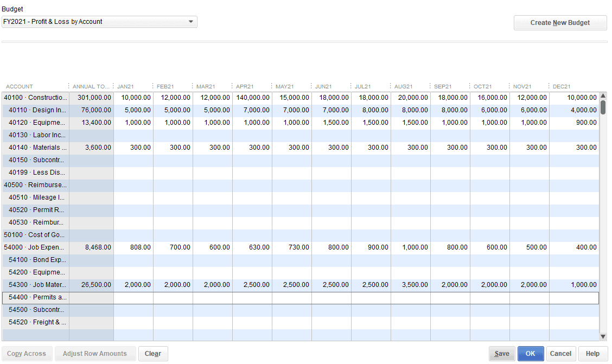The width and height of the screenshot is (612, 364).
Task: Click the 4,000.00 DEC21 Design Income cell
Action: pos(574,110)
